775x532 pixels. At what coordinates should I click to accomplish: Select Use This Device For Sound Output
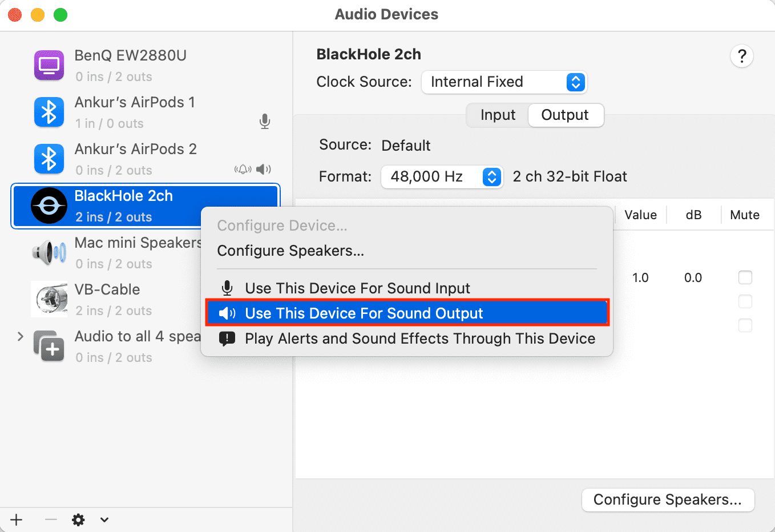(407, 313)
